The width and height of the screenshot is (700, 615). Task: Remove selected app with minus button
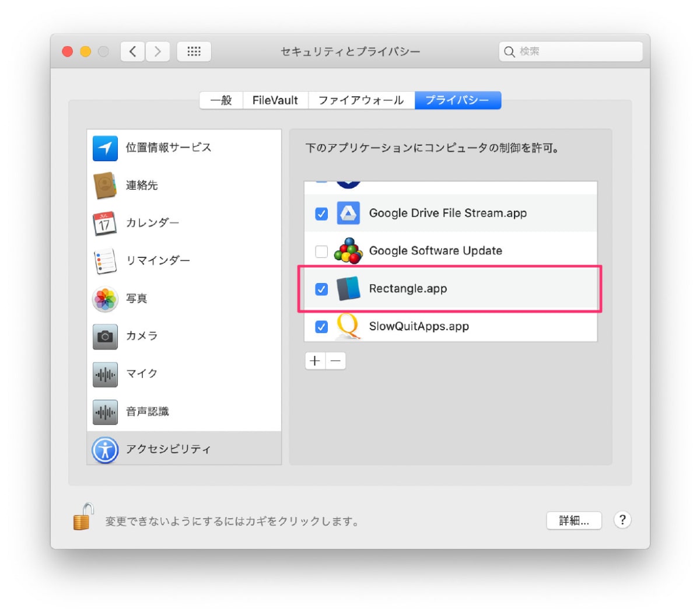(335, 361)
